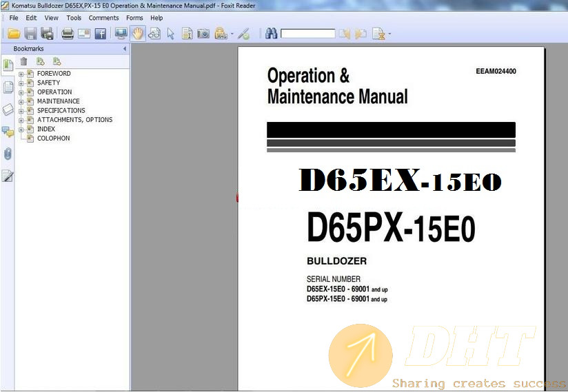Open the Edit menu

[31, 18]
